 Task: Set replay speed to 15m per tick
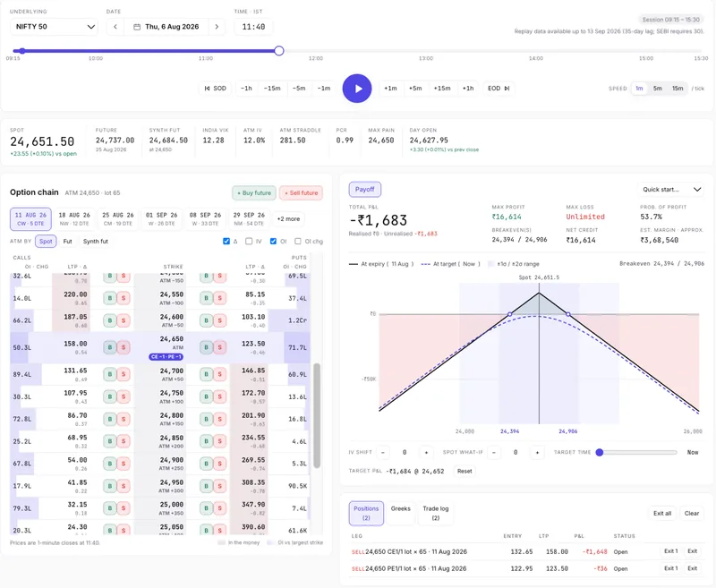678,88
